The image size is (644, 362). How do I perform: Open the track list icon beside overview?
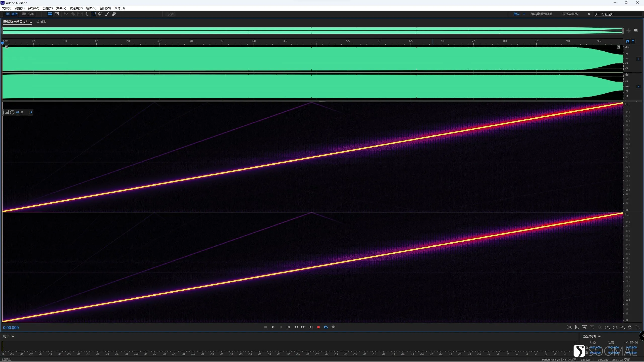coord(636,31)
